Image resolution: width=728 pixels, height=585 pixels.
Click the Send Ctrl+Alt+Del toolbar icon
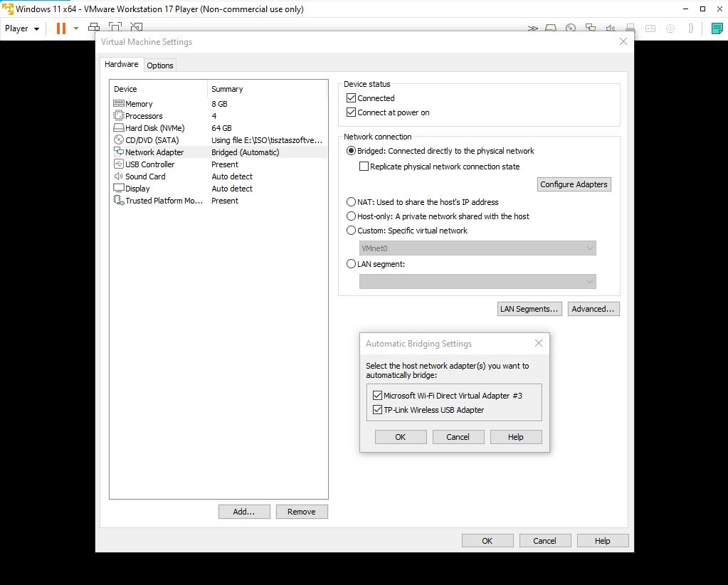pos(94,27)
